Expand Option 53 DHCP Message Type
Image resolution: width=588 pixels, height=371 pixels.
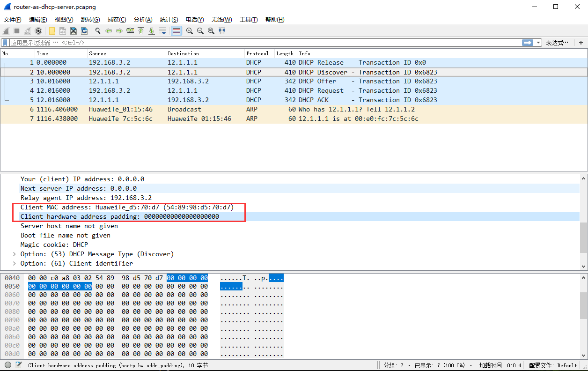[x=15, y=254]
